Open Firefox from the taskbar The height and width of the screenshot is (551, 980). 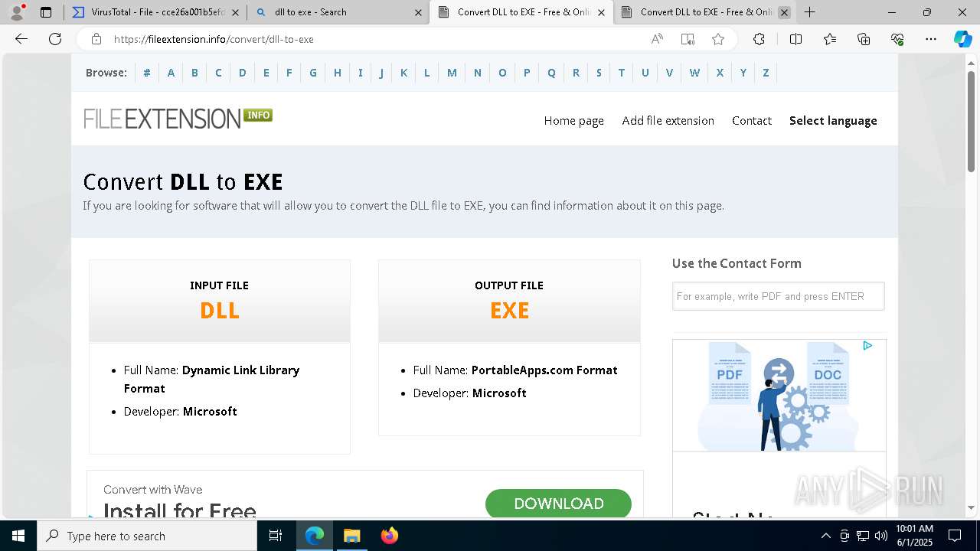point(390,536)
